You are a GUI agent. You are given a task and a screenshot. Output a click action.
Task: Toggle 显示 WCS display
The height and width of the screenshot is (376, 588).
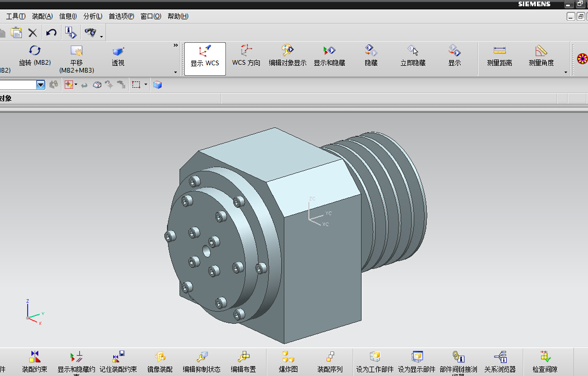coord(205,59)
